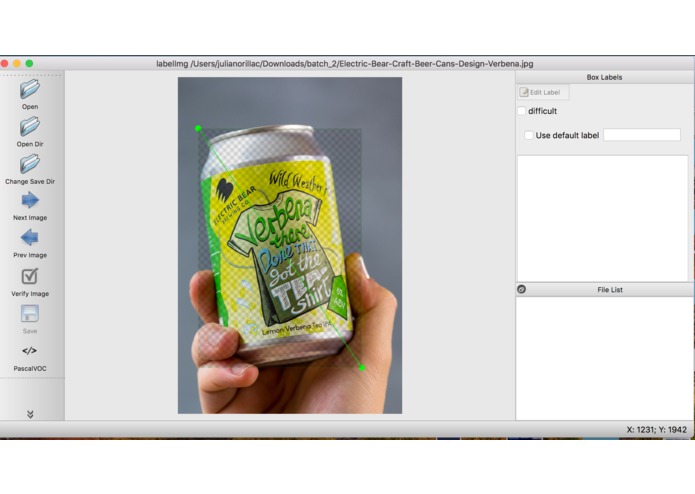This screenshot has width=695, height=494.
Task: Open an image file with the Open icon
Action: [30, 89]
